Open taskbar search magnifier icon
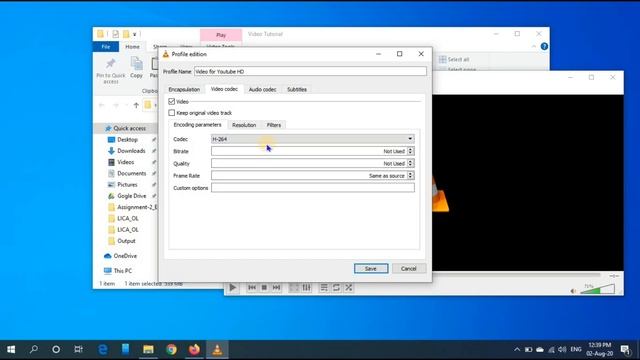The width and height of the screenshot is (640, 360). coord(33,350)
